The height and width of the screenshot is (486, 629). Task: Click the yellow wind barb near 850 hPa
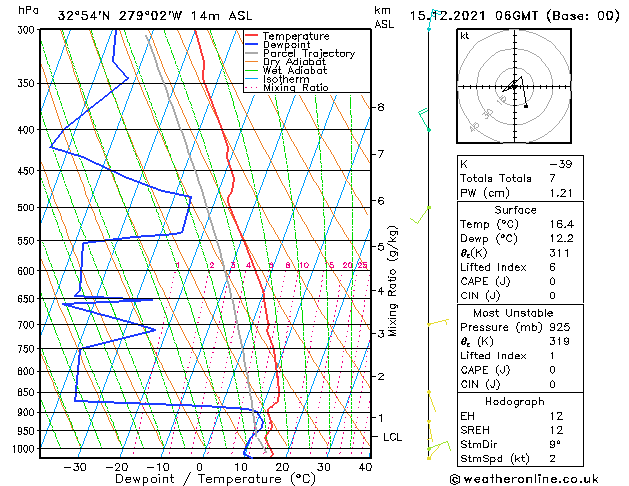point(432,401)
